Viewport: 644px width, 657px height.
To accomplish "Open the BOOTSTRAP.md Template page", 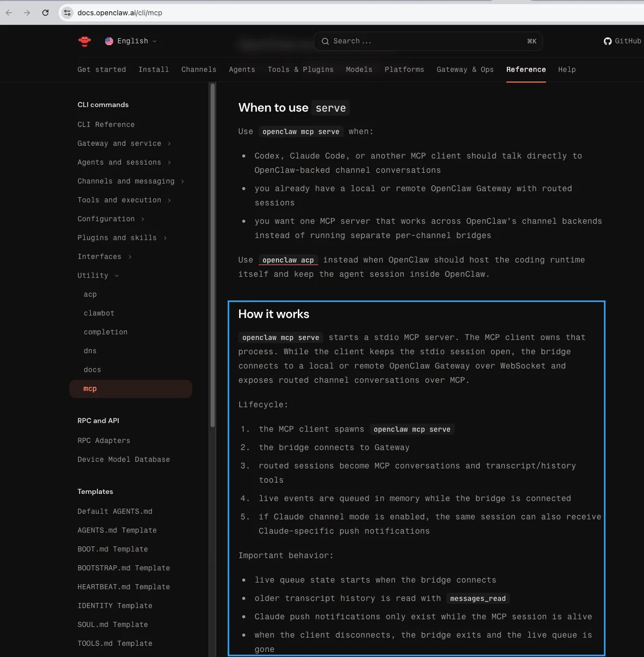I will tap(123, 568).
